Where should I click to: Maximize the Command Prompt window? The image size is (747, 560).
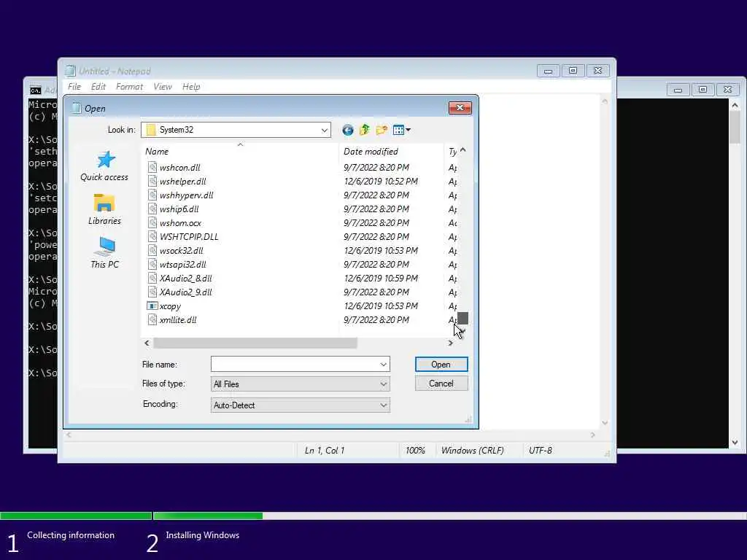pyautogui.click(x=703, y=90)
